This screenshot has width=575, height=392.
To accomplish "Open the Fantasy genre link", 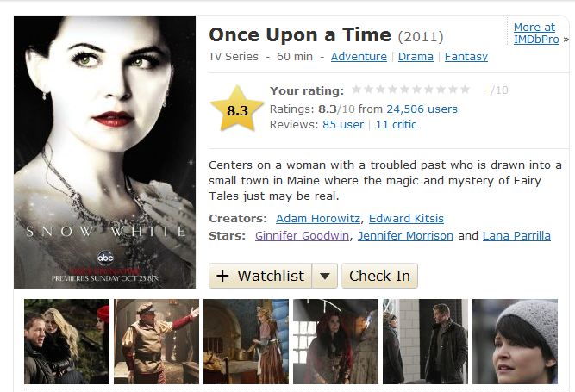I will point(466,56).
